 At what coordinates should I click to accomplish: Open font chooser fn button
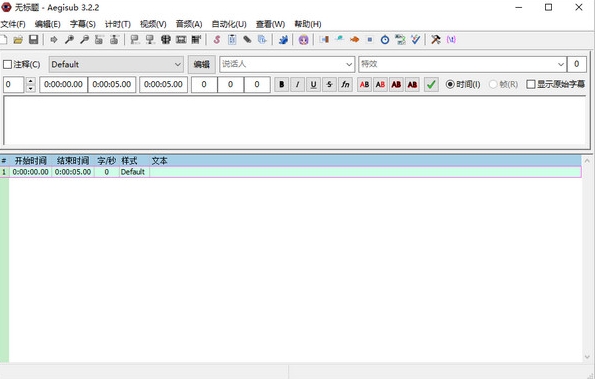click(x=345, y=84)
